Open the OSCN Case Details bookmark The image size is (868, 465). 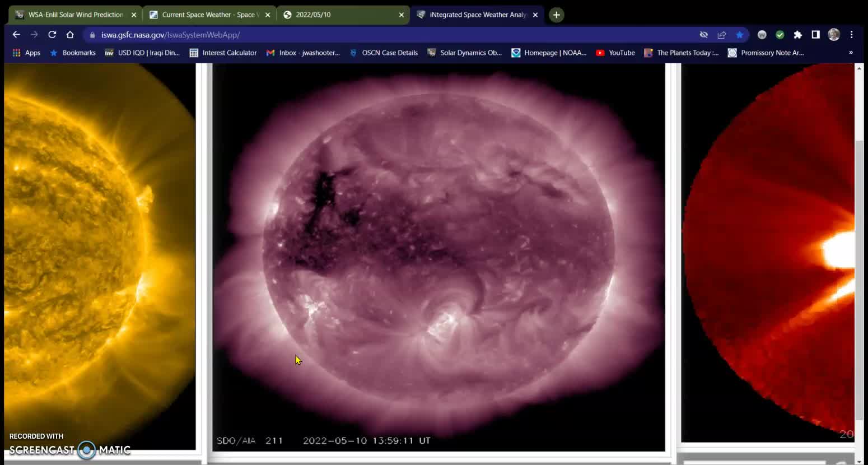pos(384,53)
